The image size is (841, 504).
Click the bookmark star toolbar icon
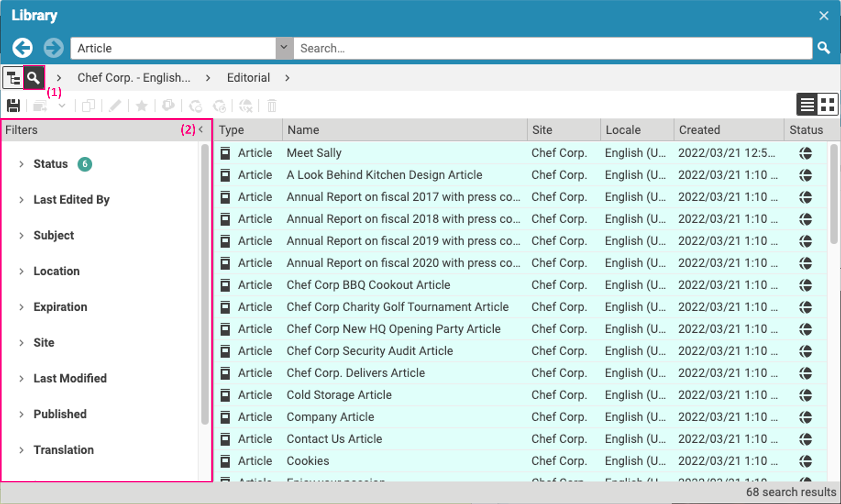click(x=142, y=105)
